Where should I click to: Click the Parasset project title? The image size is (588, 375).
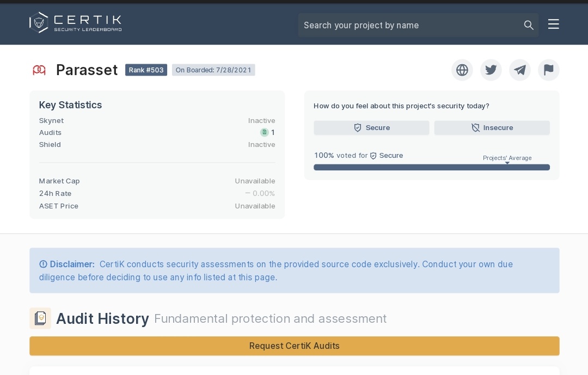pyautogui.click(x=87, y=70)
